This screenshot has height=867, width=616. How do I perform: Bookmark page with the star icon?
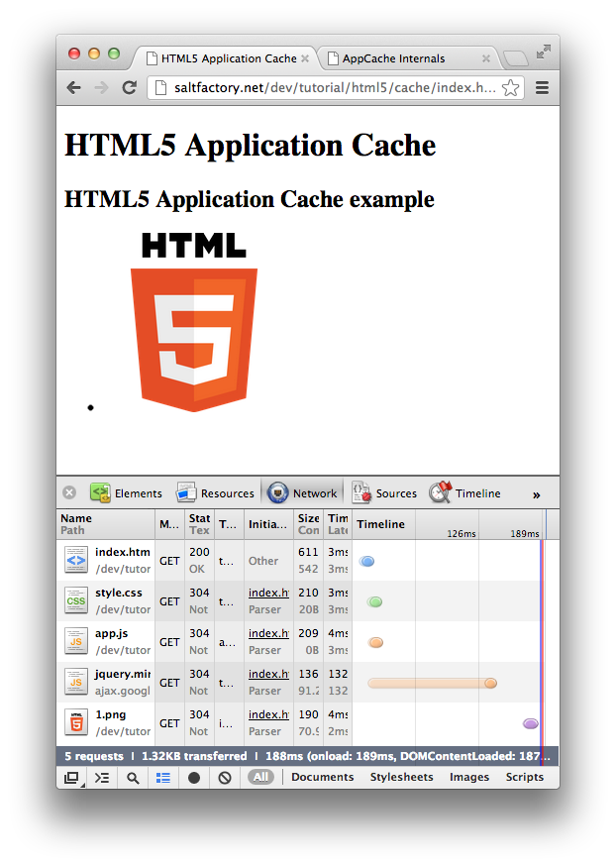click(x=510, y=87)
